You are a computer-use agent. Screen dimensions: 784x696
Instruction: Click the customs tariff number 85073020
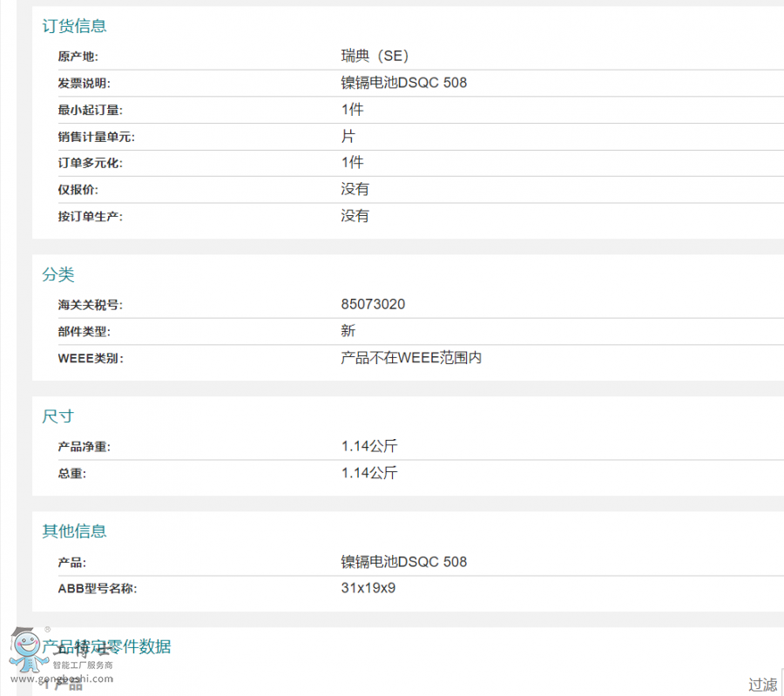(x=373, y=304)
